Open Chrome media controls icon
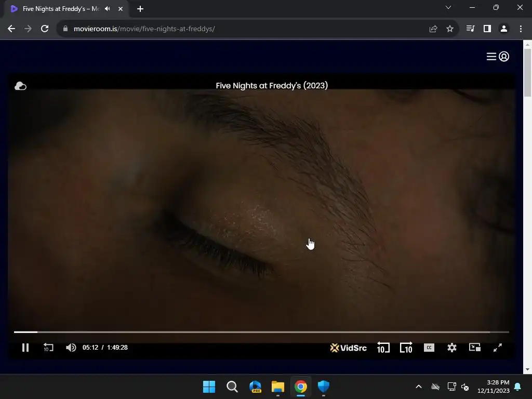 [471, 29]
